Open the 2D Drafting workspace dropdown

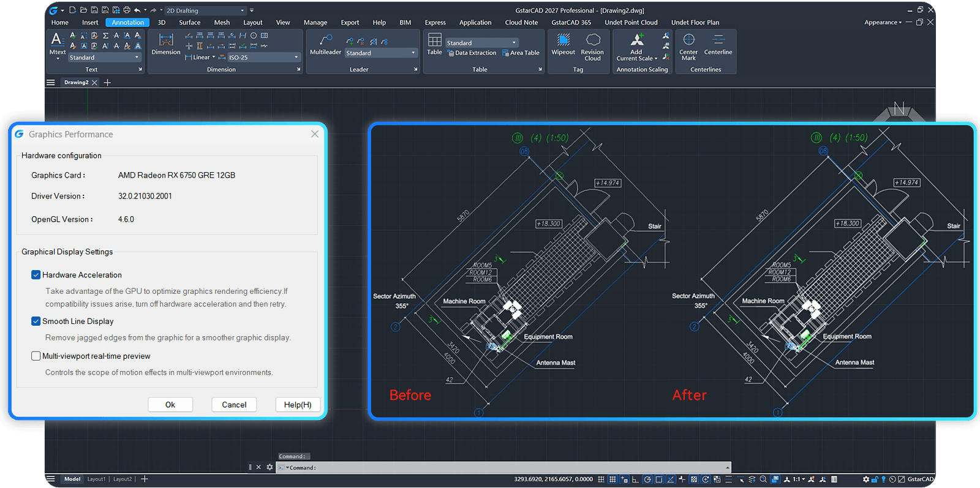pos(206,10)
